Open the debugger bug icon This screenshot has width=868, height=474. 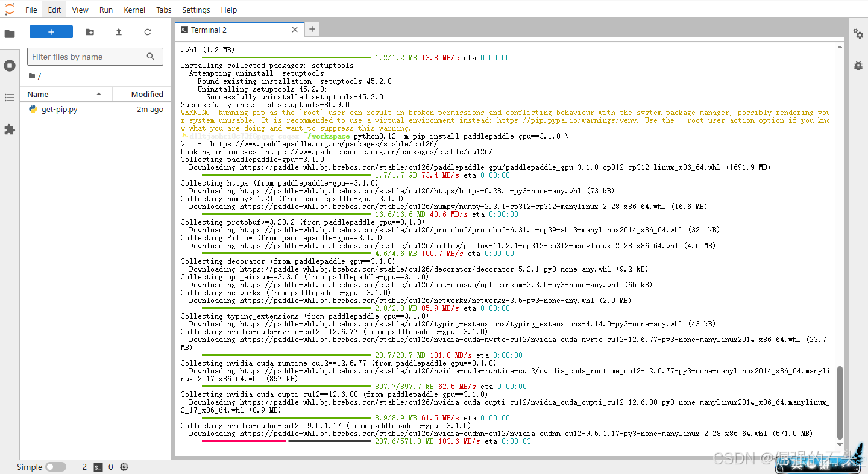[858, 66]
